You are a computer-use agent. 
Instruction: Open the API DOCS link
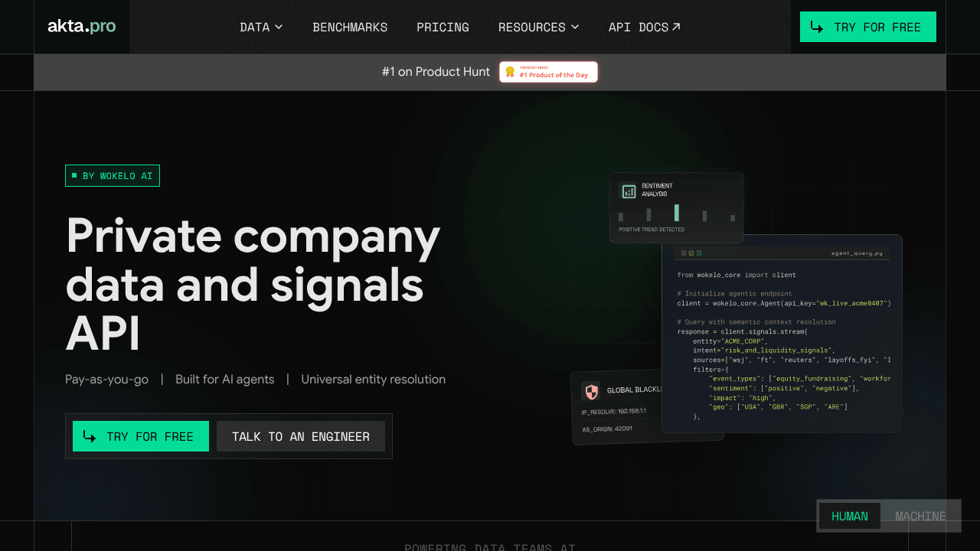(644, 27)
